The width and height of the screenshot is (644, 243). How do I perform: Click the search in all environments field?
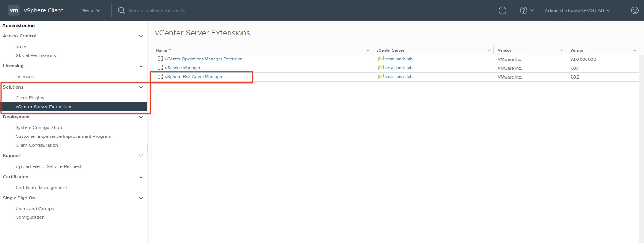[x=156, y=11]
